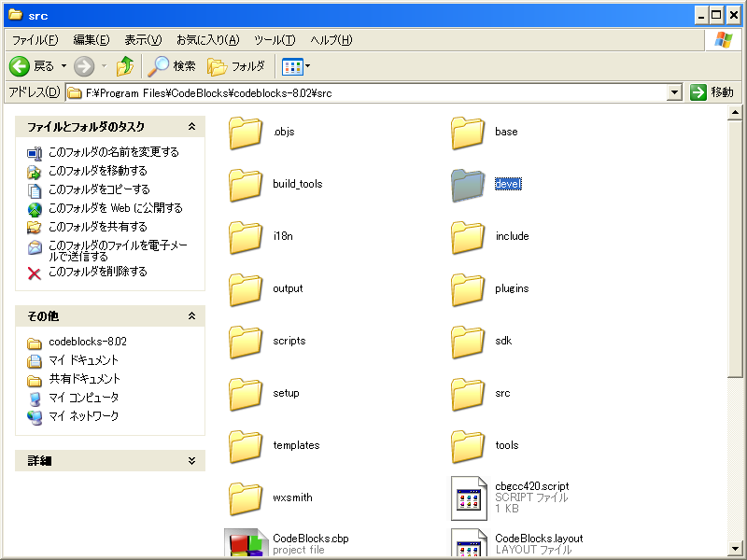Click the 'devel' folder name text
747x560 pixels.
(x=508, y=184)
